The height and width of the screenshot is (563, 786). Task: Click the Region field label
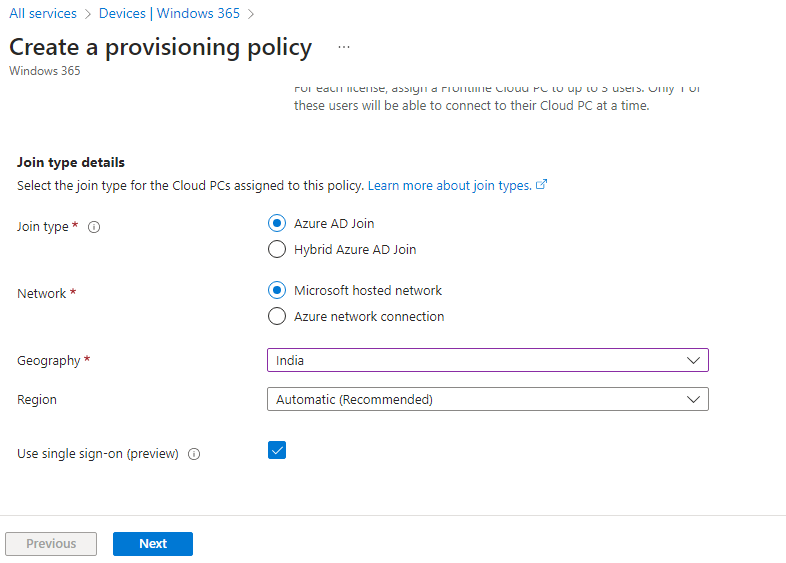37,400
